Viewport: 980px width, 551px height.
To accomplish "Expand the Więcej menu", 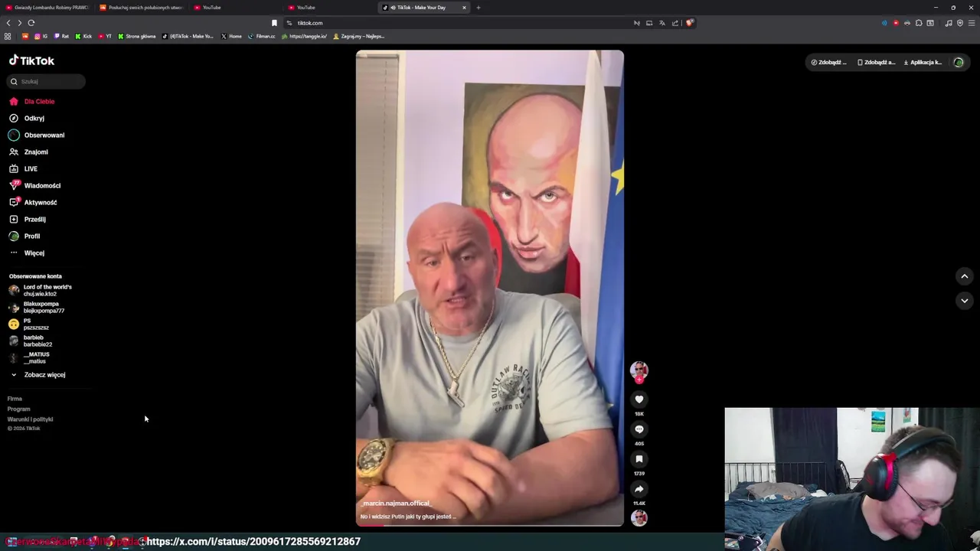I will pyautogui.click(x=27, y=253).
